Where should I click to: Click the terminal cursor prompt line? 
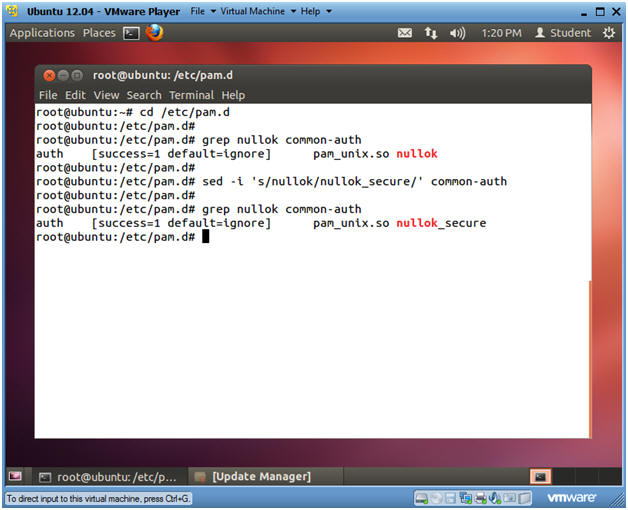point(123,237)
